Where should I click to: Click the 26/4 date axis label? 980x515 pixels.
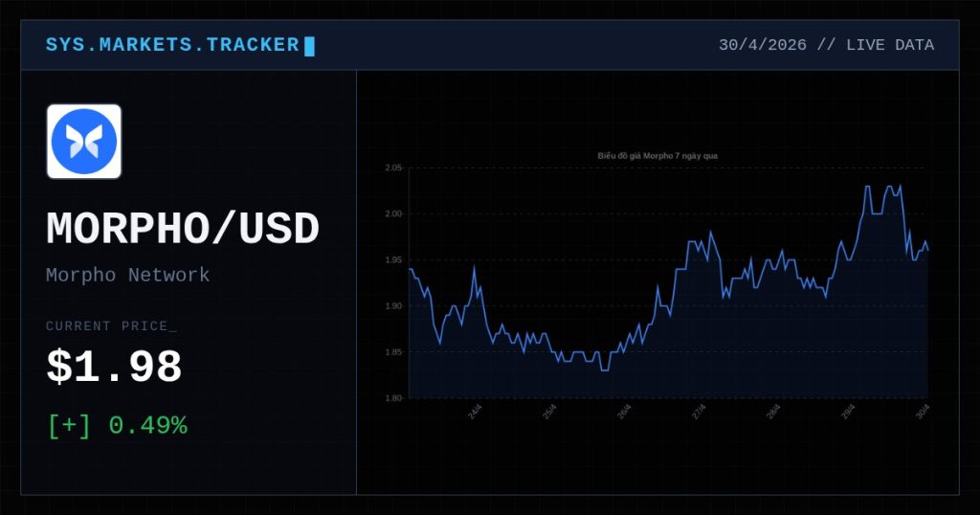click(624, 412)
